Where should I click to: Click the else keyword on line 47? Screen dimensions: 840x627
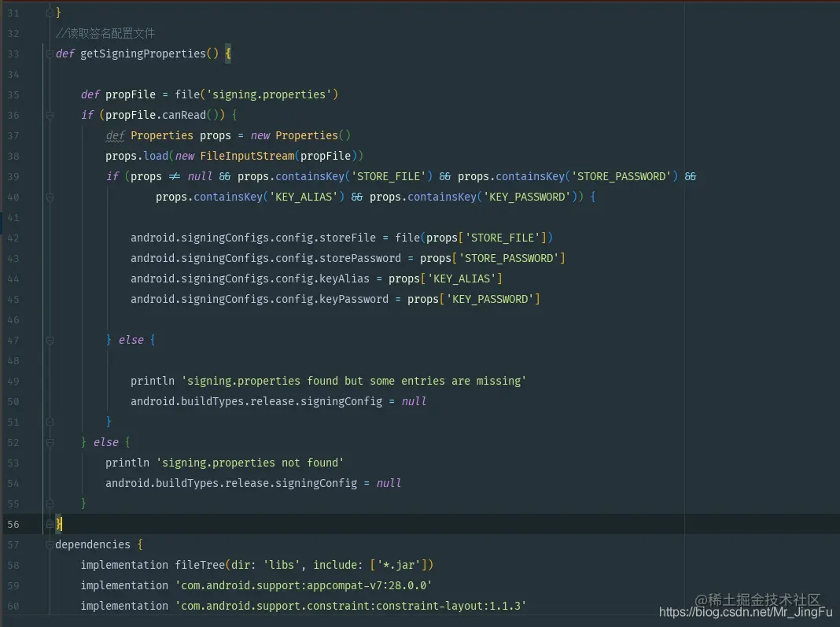[x=131, y=341]
